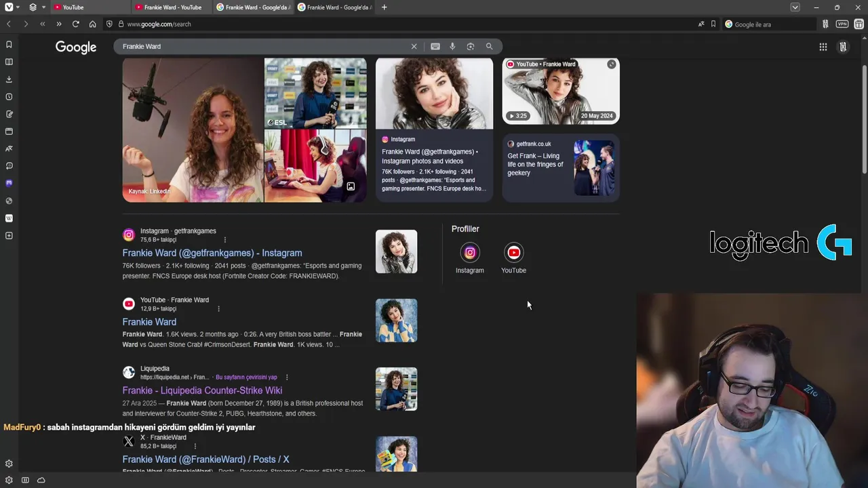Open the sync cloud icon in status bar
This screenshot has height=488, width=868.
tap(41, 480)
